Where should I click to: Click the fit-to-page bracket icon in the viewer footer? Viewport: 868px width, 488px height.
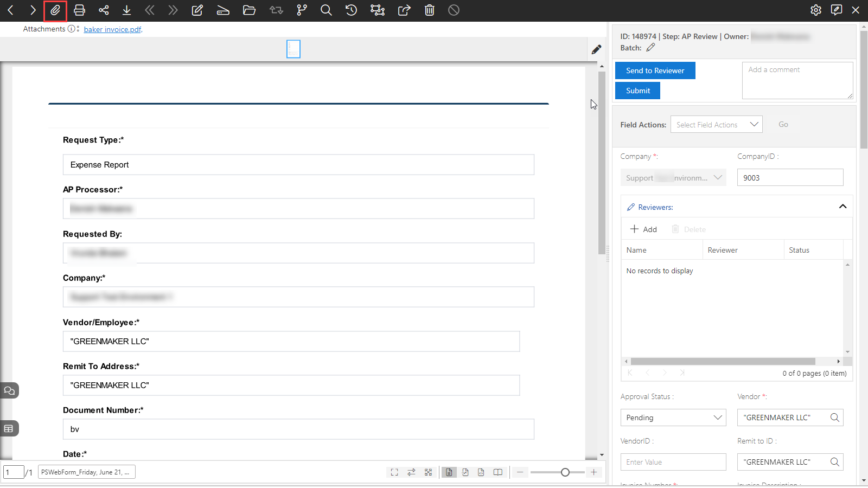point(394,472)
